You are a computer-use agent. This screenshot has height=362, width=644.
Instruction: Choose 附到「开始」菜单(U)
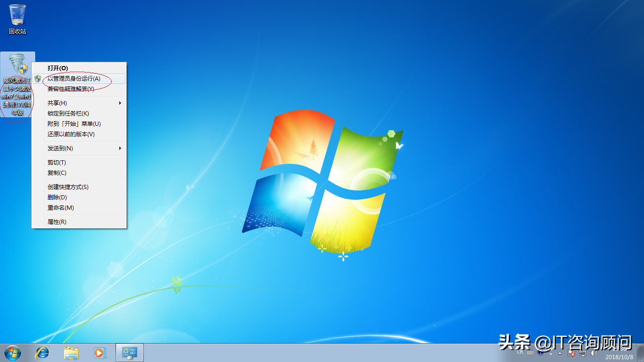coord(79,123)
